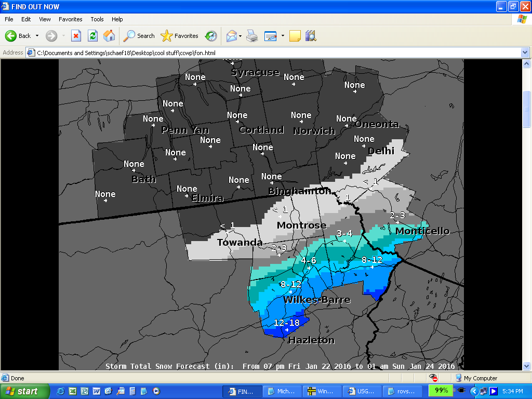
Task: Click the Towanda label on the map
Action: coord(240,242)
